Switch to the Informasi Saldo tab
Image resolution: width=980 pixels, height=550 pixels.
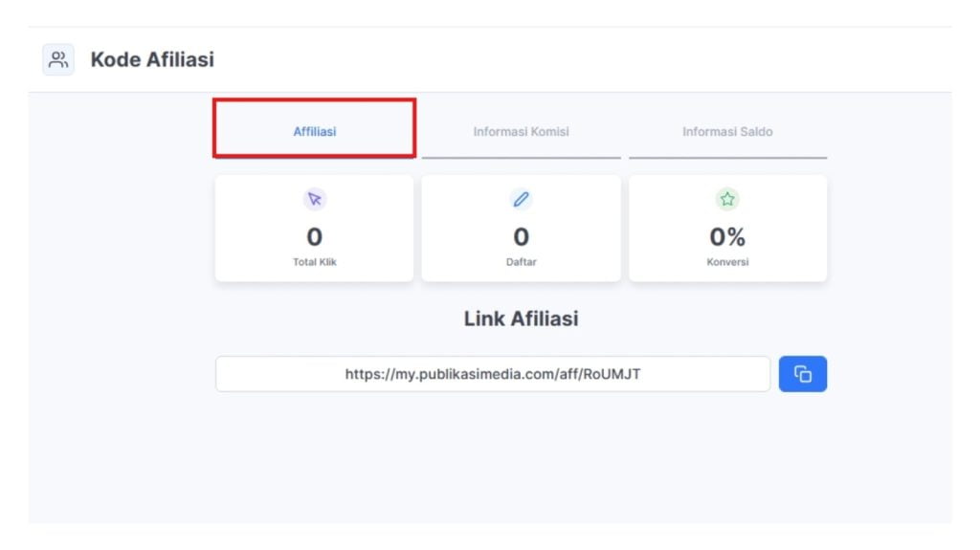point(727,131)
